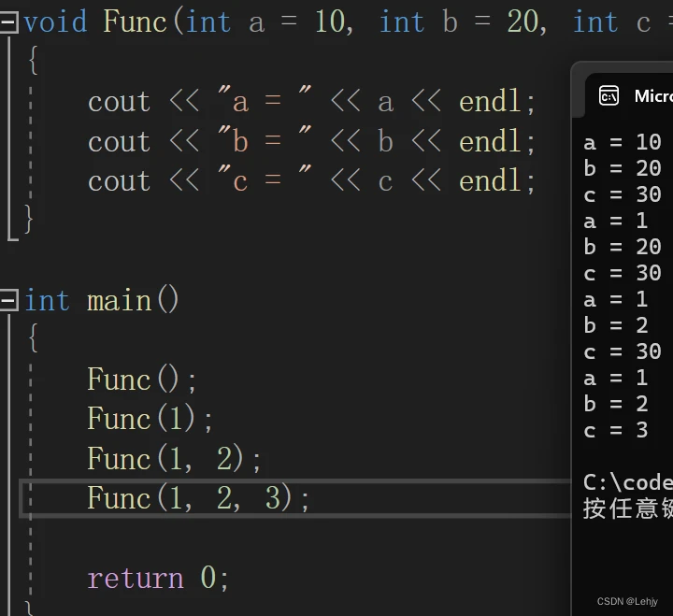
Task: Click the cout line printing "a = "
Action: (311, 101)
